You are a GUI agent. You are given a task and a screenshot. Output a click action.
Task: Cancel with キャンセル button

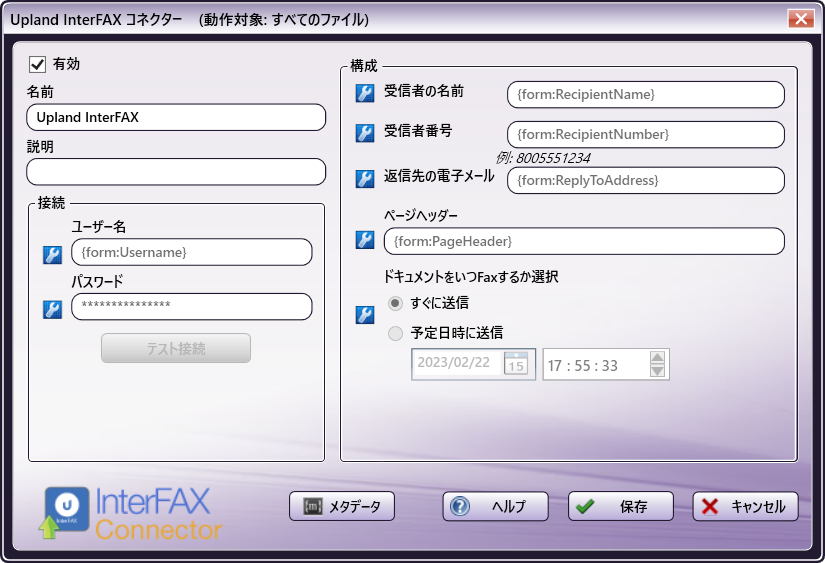click(x=746, y=506)
